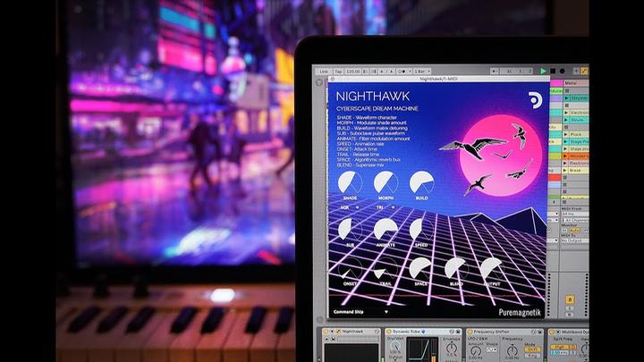The image size is (644, 362).
Task: Open the 1 Bar quantization dropdown
Action: [x=422, y=72]
